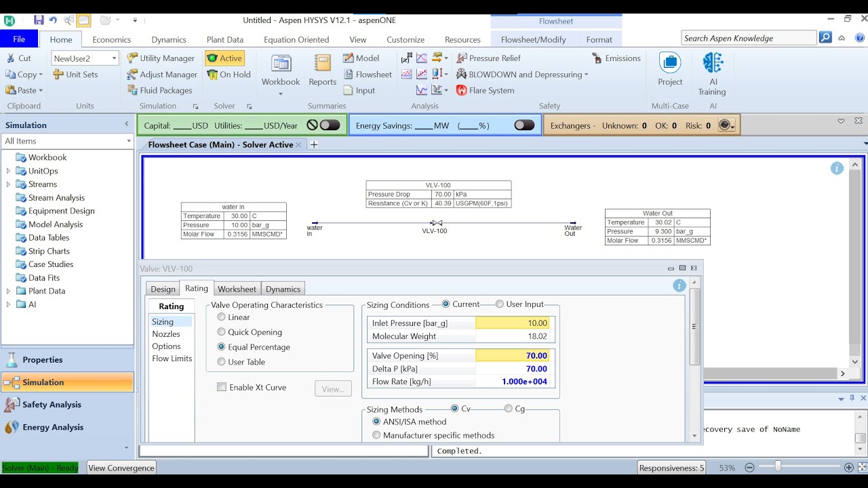
Task: Expand BLOWDOWN and Depressuring dropdown
Action: [586, 75]
